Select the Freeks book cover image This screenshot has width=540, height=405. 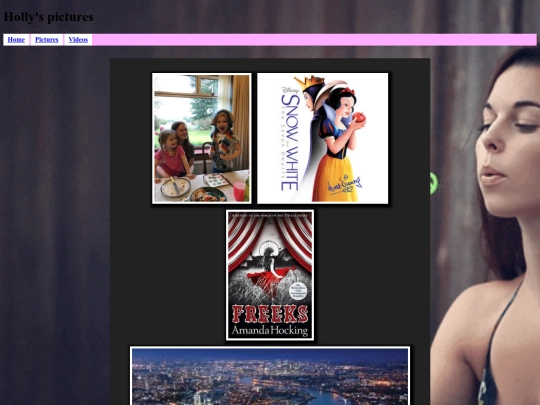coord(270,275)
